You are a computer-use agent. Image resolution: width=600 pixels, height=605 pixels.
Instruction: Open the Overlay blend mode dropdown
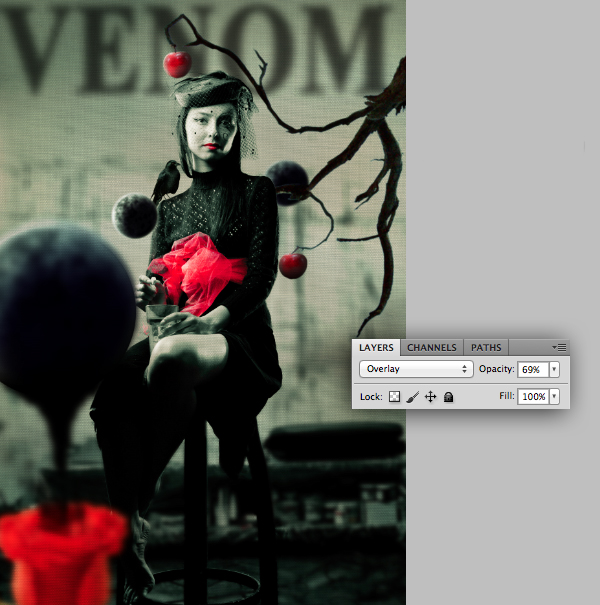pyautogui.click(x=416, y=369)
